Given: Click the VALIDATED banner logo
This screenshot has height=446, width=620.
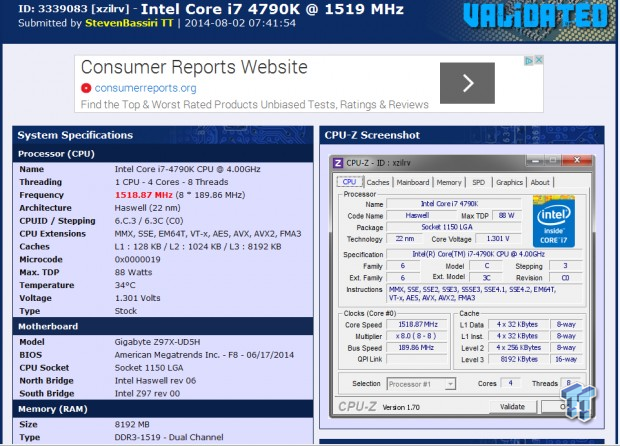Looking at the screenshot, I should pyautogui.click(x=535, y=16).
